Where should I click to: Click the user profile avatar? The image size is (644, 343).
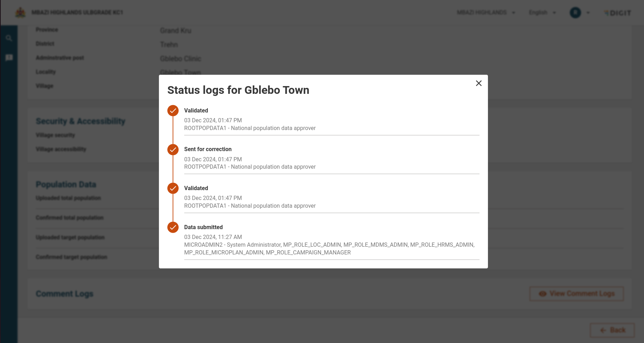(x=575, y=13)
